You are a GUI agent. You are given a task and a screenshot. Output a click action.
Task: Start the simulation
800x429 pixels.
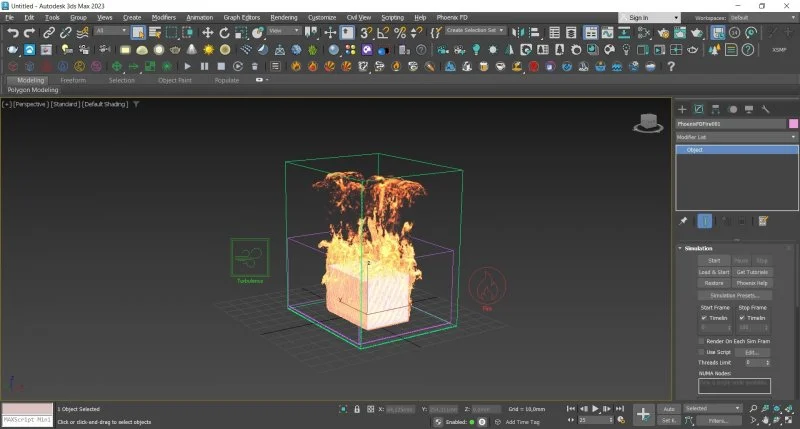[714, 261]
